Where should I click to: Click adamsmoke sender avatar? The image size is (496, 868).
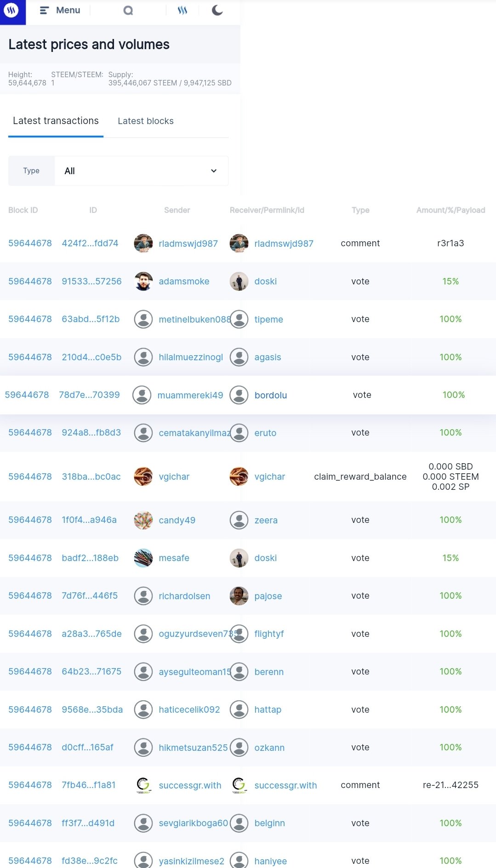[x=143, y=281]
